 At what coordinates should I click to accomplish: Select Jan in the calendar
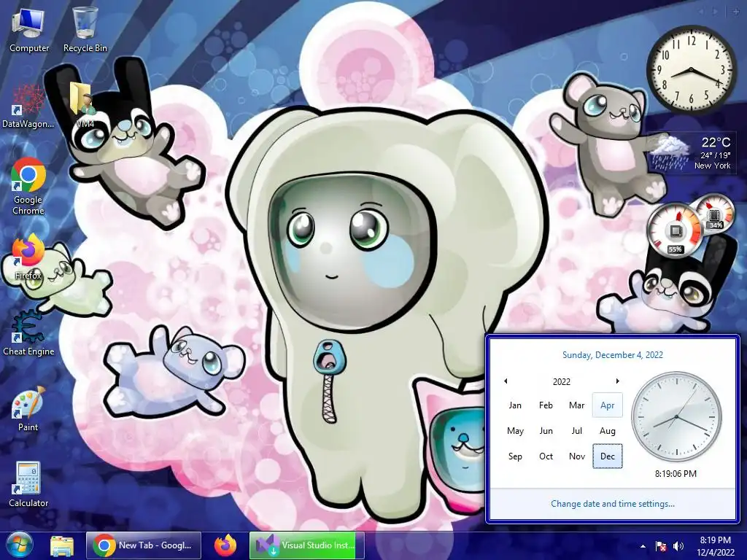click(x=515, y=405)
